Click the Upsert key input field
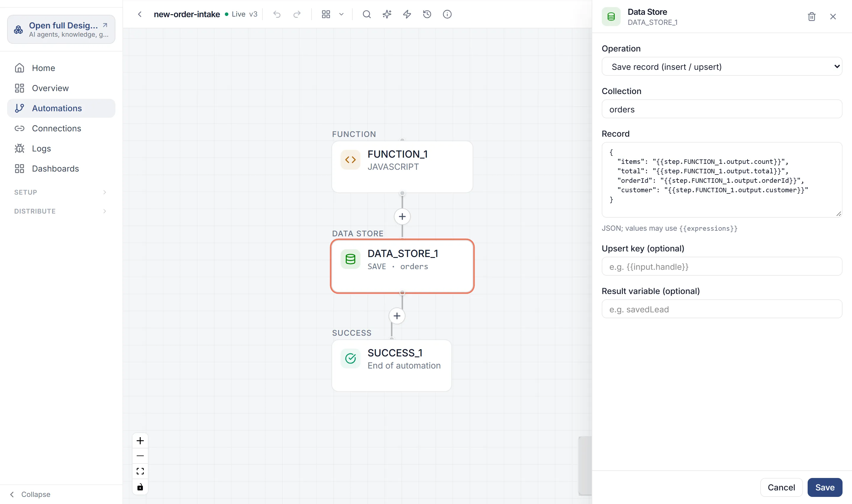Image resolution: width=852 pixels, height=504 pixels. (722, 266)
